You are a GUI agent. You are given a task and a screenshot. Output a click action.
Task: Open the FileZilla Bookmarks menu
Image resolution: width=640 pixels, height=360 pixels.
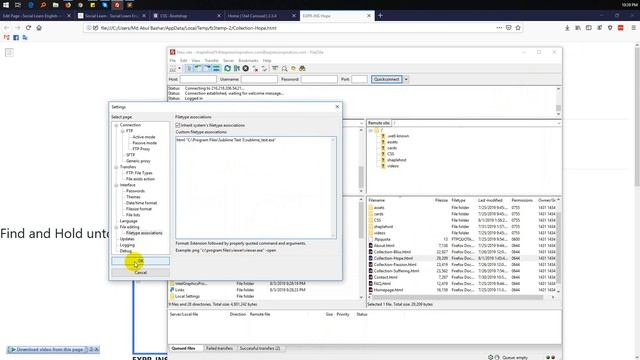tap(248, 60)
